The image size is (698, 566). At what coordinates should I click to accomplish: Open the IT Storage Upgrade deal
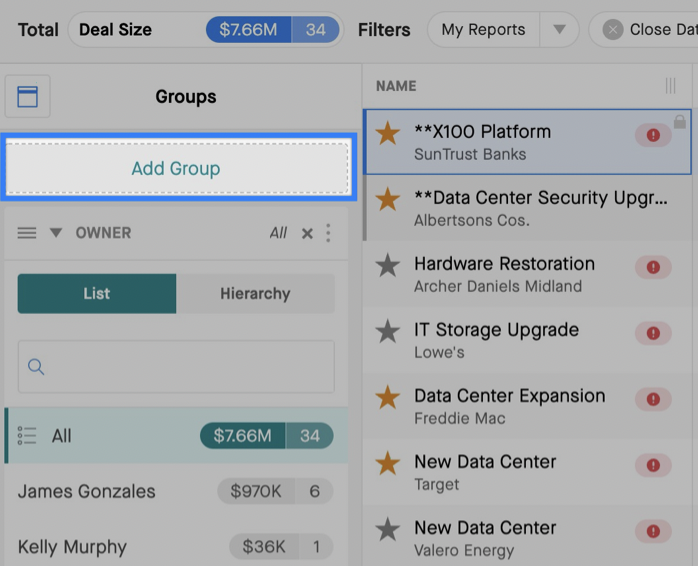pyautogui.click(x=496, y=330)
